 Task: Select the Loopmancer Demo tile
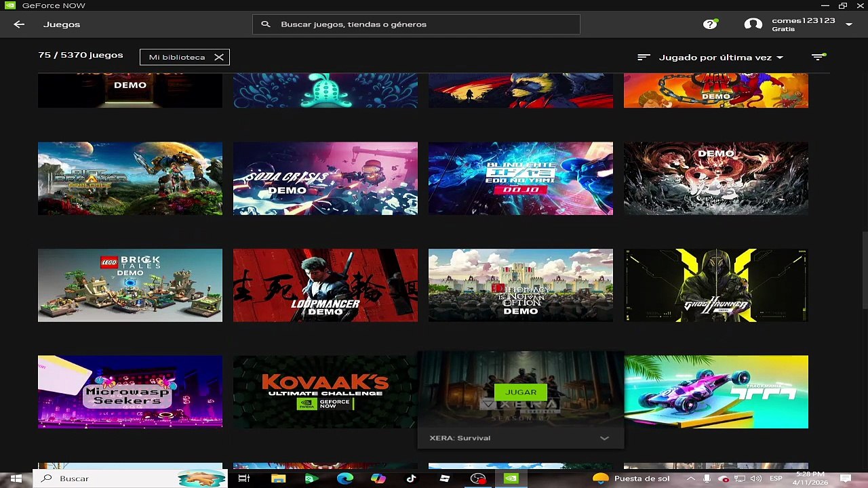click(325, 285)
